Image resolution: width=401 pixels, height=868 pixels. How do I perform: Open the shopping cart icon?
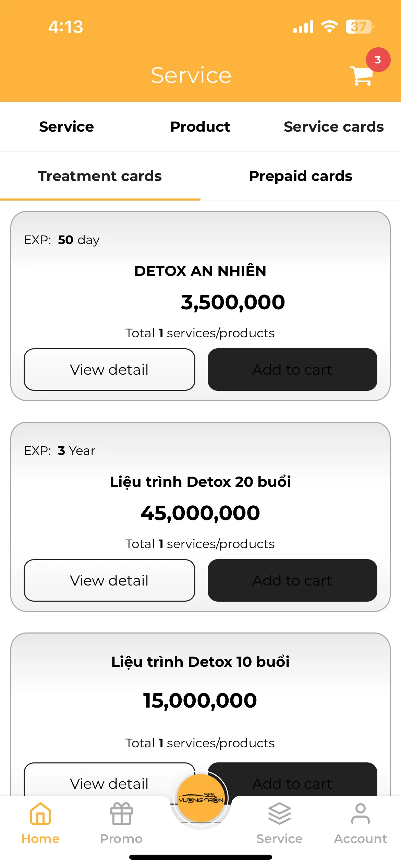pyautogui.click(x=361, y=75)
